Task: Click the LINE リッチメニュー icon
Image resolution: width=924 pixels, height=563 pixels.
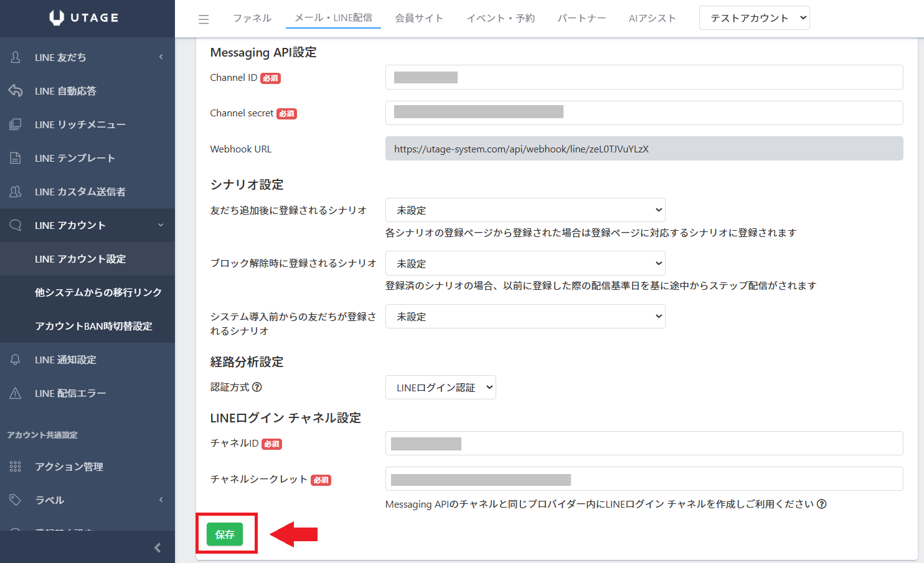Action: click(x=16, y=124)
